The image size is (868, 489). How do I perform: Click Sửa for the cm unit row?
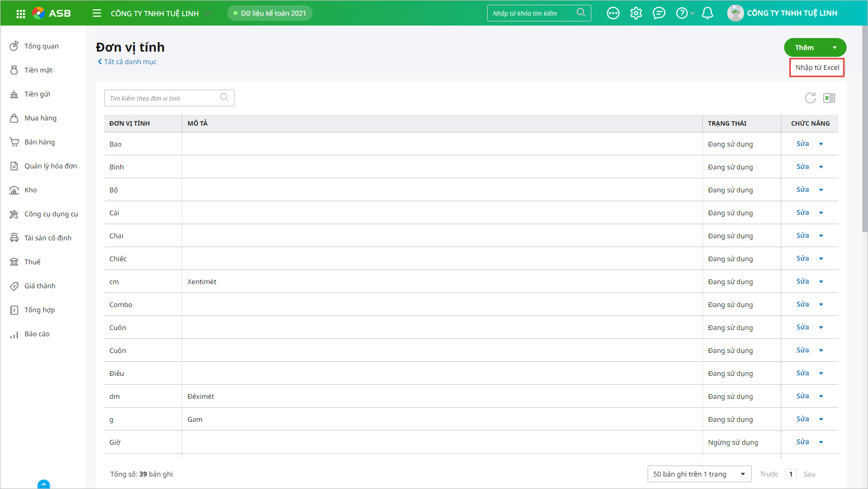[x=802, y=282]
